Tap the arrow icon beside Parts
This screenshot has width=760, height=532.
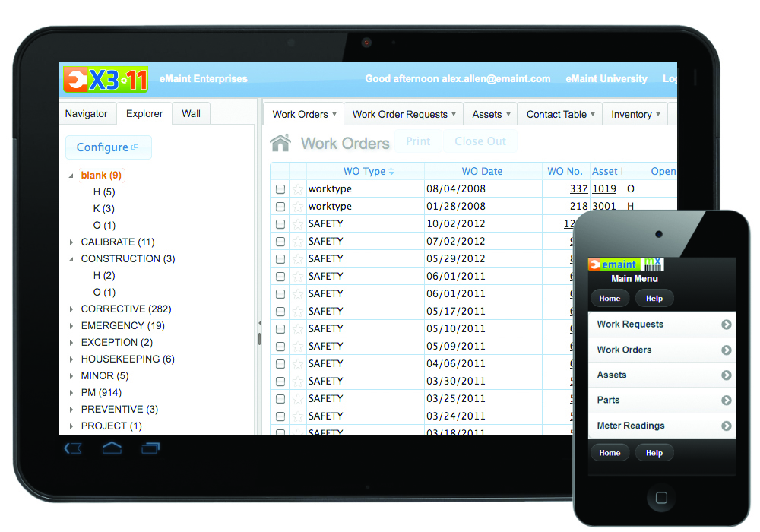(x=726, y=401)
